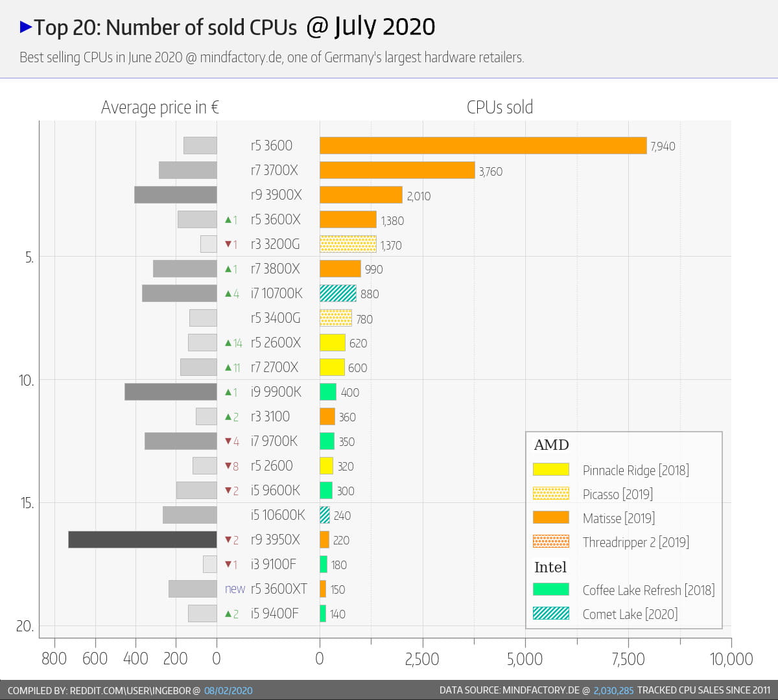This screenshot has height=700, width=778.
Task: Click the r7 3700X CPU label
Action: (274, 170)
